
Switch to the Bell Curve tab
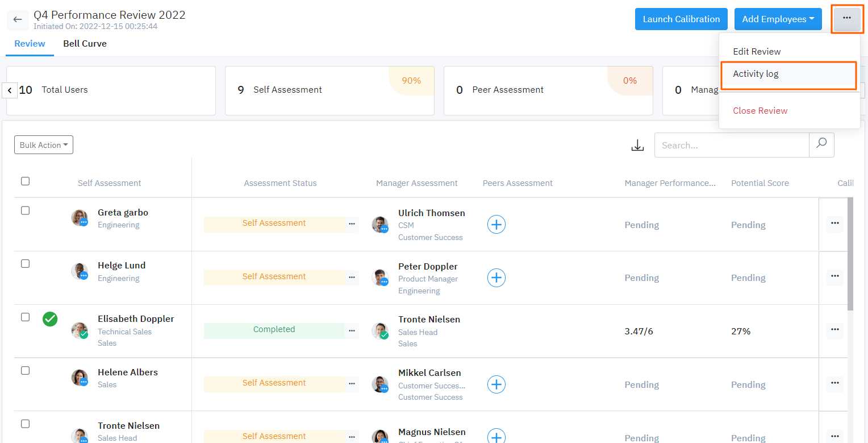pyautogui.click(x=85, y=43)
